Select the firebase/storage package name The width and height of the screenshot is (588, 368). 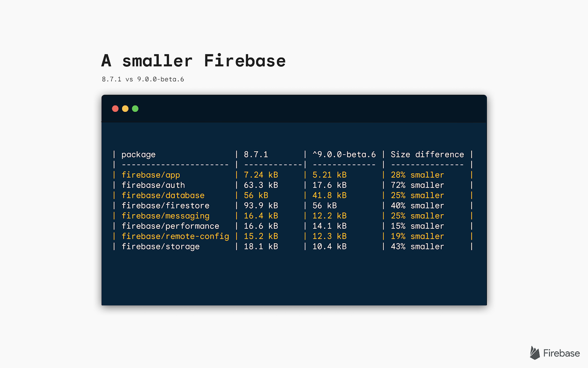(x=161, y=247)
